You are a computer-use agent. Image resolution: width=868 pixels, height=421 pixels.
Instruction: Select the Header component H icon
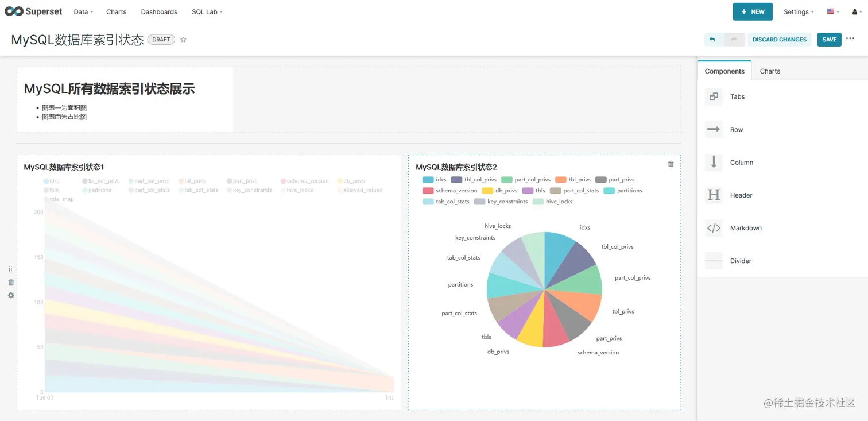click(714, 195)
